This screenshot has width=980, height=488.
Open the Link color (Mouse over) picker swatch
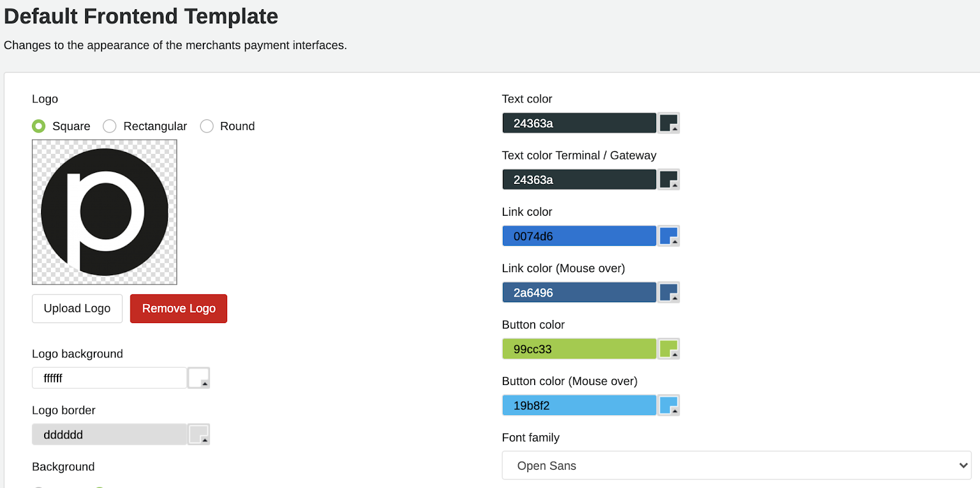[668, 292]
